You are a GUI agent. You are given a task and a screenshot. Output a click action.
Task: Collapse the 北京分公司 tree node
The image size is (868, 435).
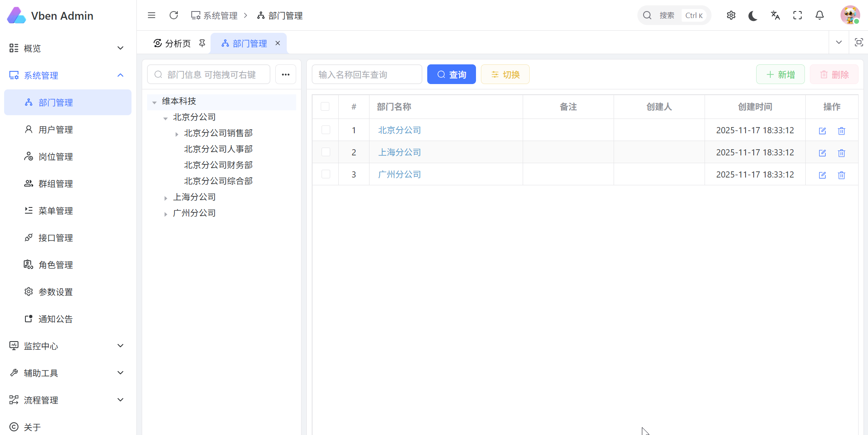pyautogui.click(x=165, y=118)
